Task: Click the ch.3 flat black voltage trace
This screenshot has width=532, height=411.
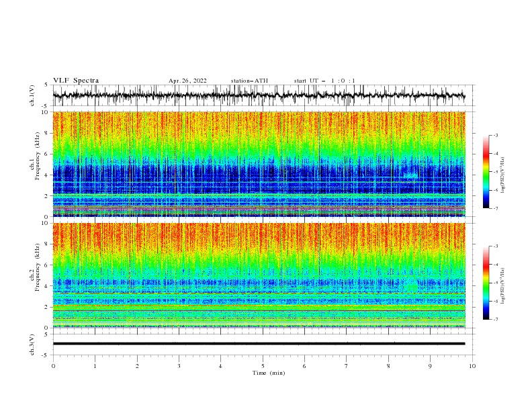Action: point(259,344)
